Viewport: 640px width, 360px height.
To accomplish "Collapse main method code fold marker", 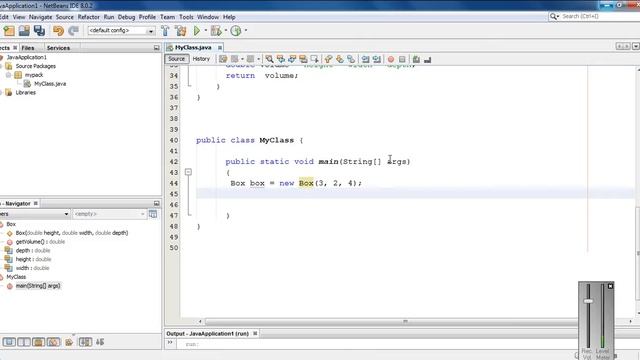I will pos(188,172).
